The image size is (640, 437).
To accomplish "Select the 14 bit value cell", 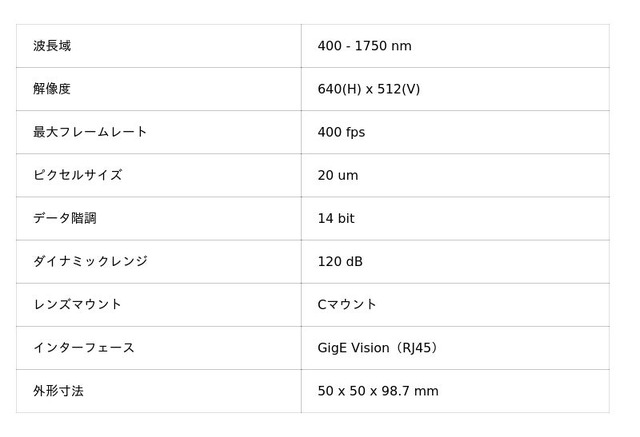I will tap(336, 218).
